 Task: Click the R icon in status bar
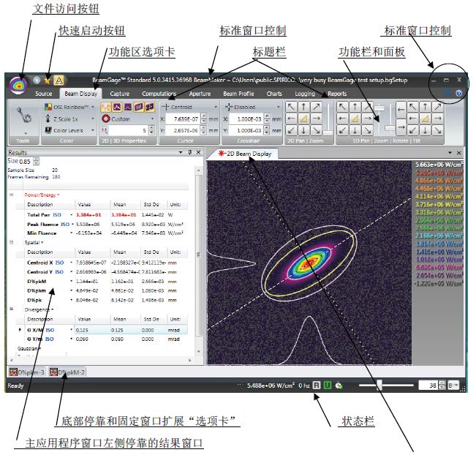click(x=316, y=385)
